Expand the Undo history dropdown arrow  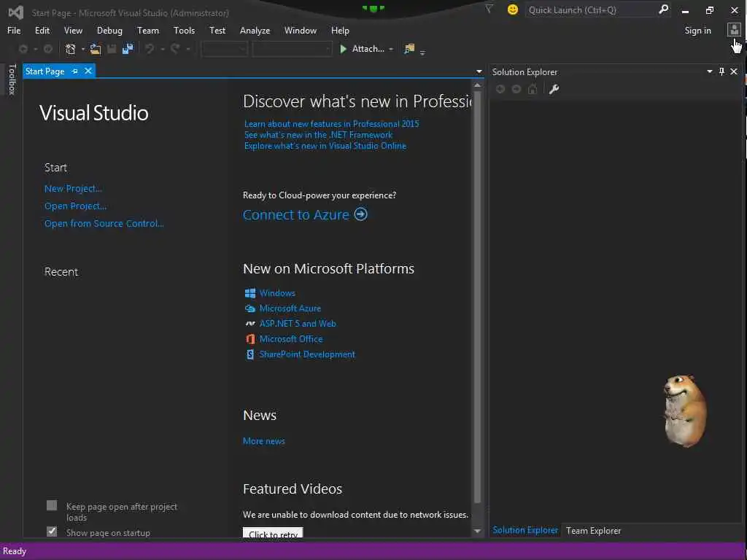tap(162, 49)
